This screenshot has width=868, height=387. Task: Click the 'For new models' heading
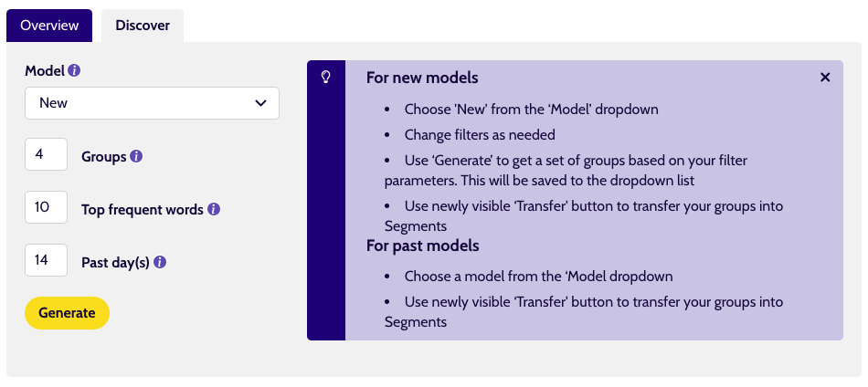[x=422, y=78]
